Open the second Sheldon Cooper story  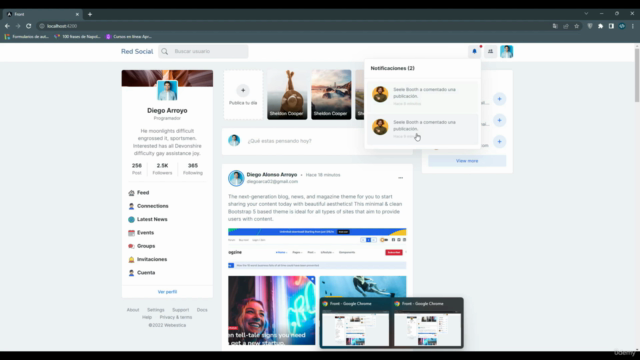pyautogui.click(x=331, y=95)
